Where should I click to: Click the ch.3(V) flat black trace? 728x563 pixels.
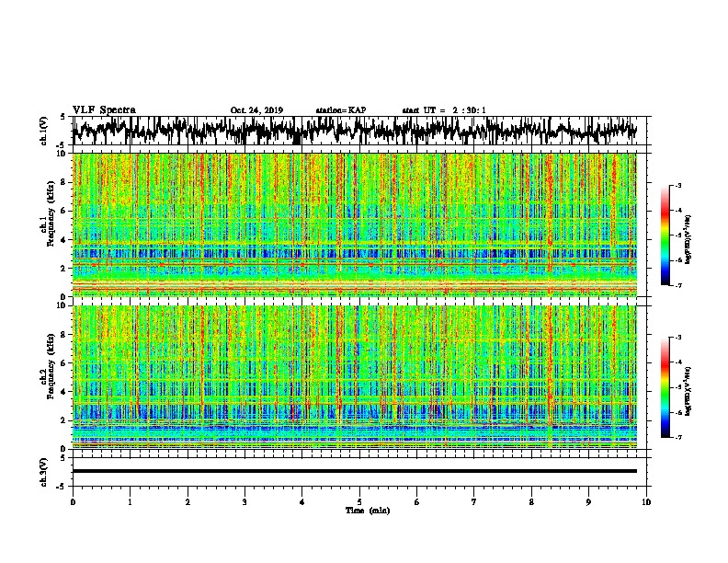click(355, 471)
